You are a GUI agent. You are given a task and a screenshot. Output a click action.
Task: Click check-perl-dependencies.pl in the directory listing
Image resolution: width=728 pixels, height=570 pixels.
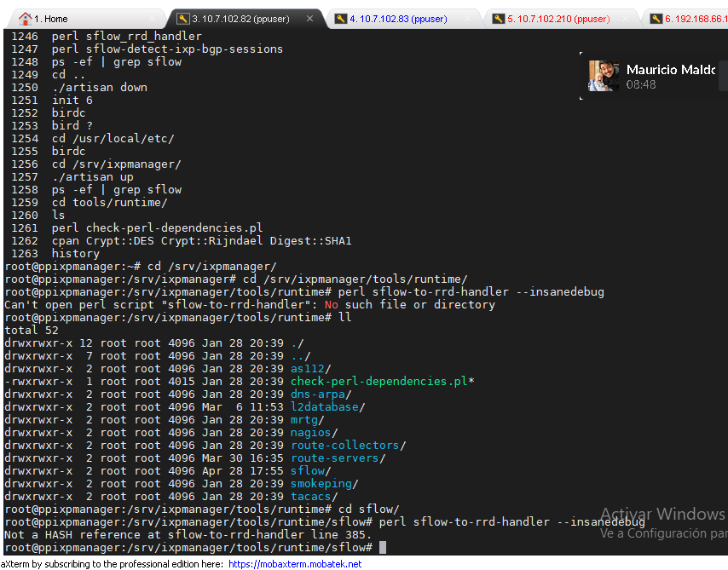click(378, 381)
